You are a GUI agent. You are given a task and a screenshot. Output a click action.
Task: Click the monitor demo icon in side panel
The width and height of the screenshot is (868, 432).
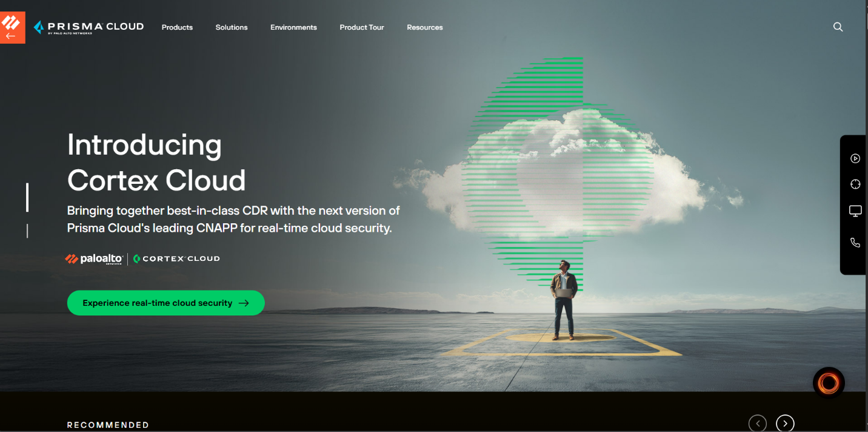coord(855,211)
